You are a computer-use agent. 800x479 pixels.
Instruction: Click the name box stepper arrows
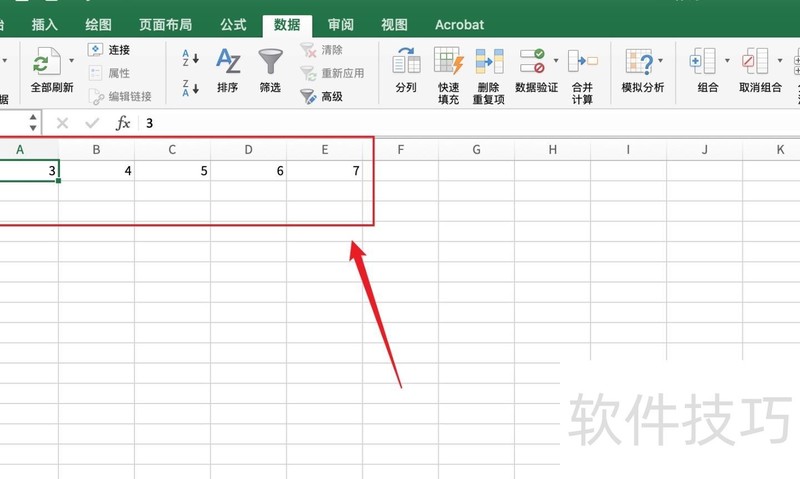pos(33,123)
